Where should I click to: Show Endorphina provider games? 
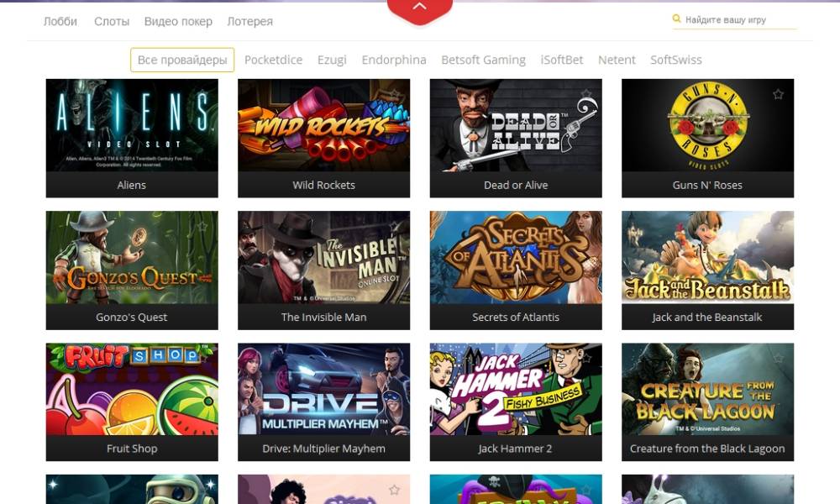tap(394, 60)
